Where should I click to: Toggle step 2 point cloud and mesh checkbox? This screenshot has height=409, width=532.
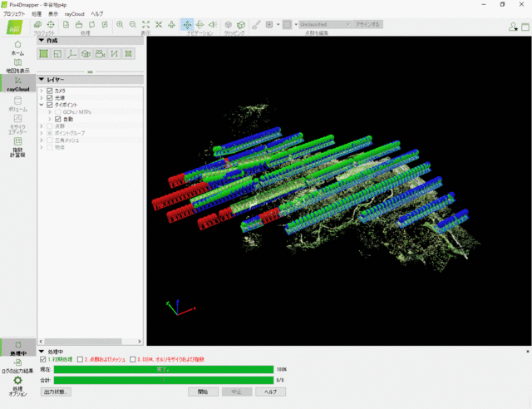pos(80,359)
